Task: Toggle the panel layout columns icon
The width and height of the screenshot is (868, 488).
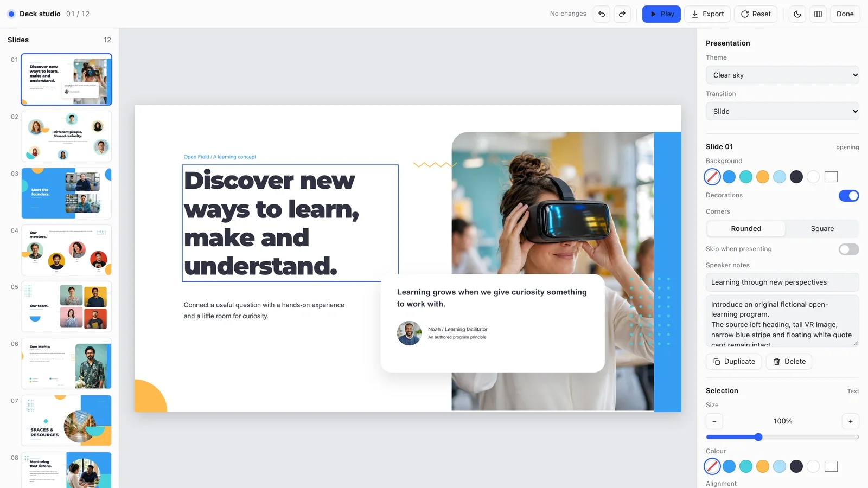Action: pyautogui.click(x=818, y=14)
